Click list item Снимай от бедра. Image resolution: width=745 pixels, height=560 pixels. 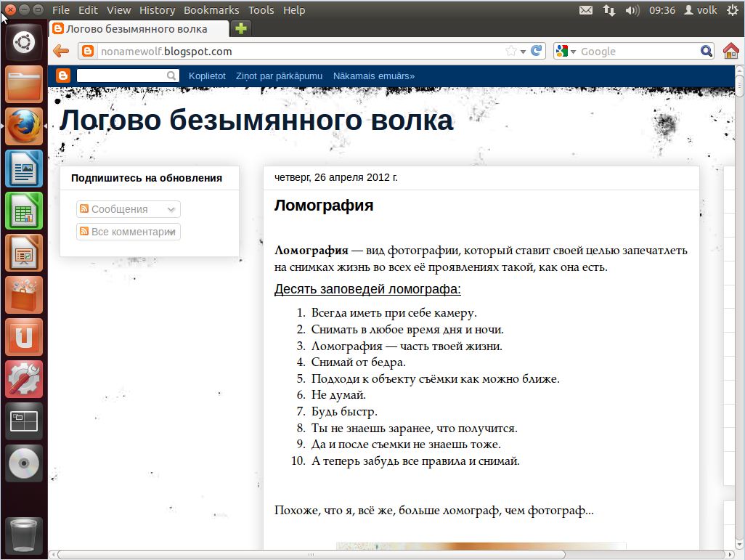(358, 362)
